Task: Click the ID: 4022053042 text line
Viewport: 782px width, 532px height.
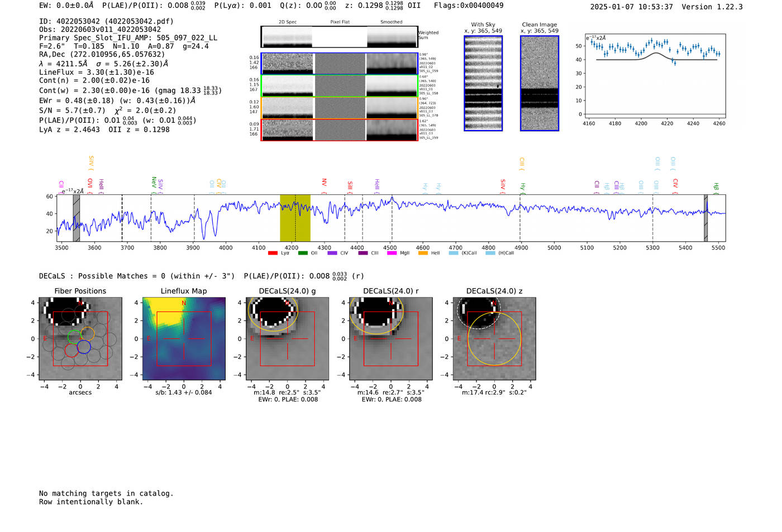Action: [106, 21]
